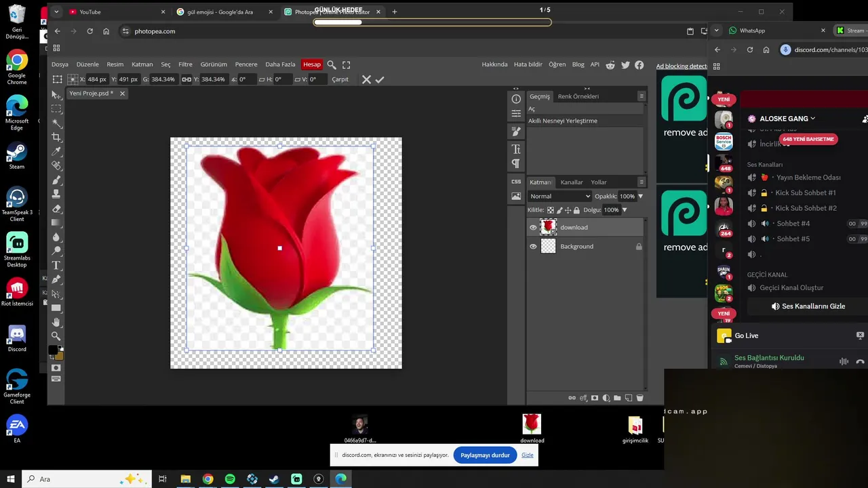The width and height of the screenshot is (868, 488).
Task: Cancel the transform with the X icon
Action: pyautogui.click(x=366, y=79)
